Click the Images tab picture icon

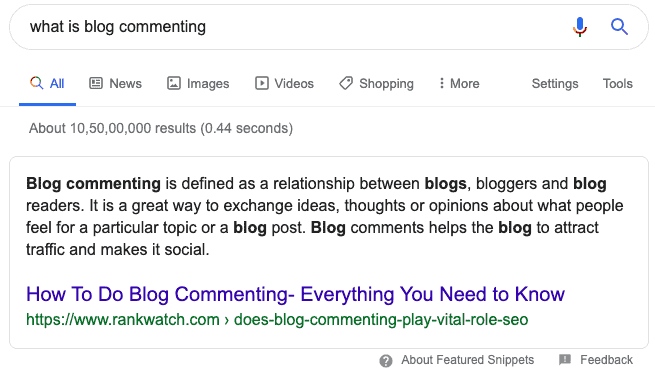pyautogui.click(x=174, y=83)
